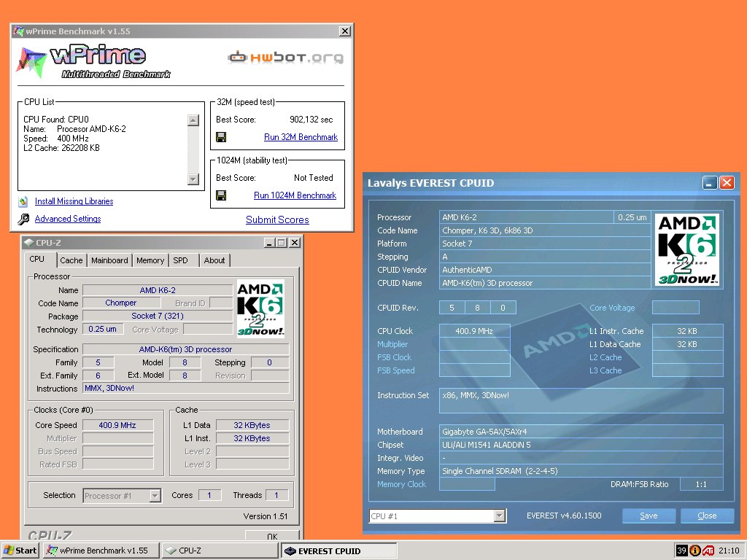This screenshot has height=560, width=747.
Task: Minimize the EVEREST CPUID window
Action: tap(710, 183)
